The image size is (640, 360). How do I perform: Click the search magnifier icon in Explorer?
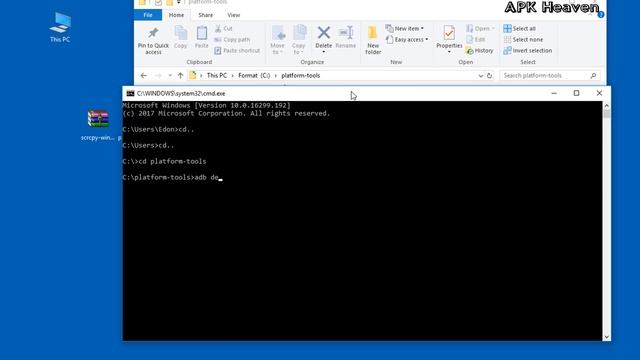coord(593,76)
